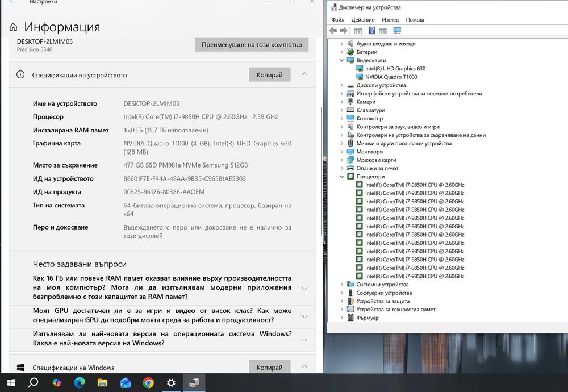This screenshot has height=392, width=568.
Task: Collapse Спецификации на Windows section chevron
Action: coord(304,366)
